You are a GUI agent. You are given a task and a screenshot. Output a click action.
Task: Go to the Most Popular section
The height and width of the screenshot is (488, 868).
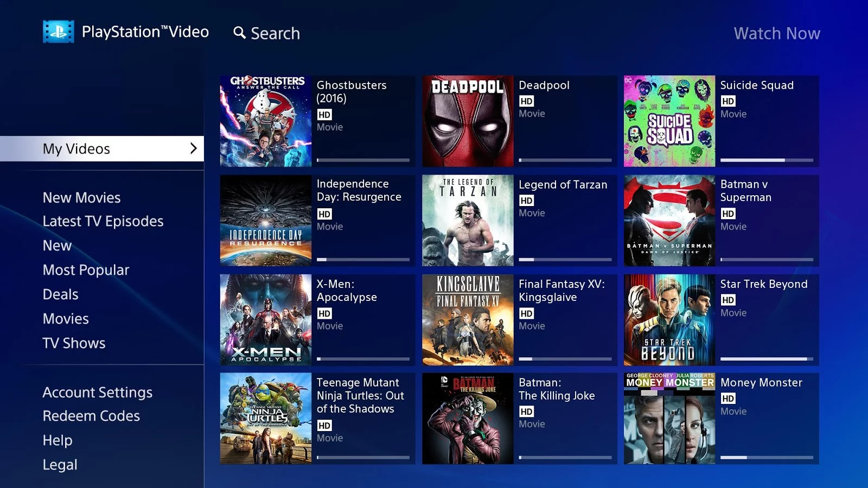coord(86,270)
